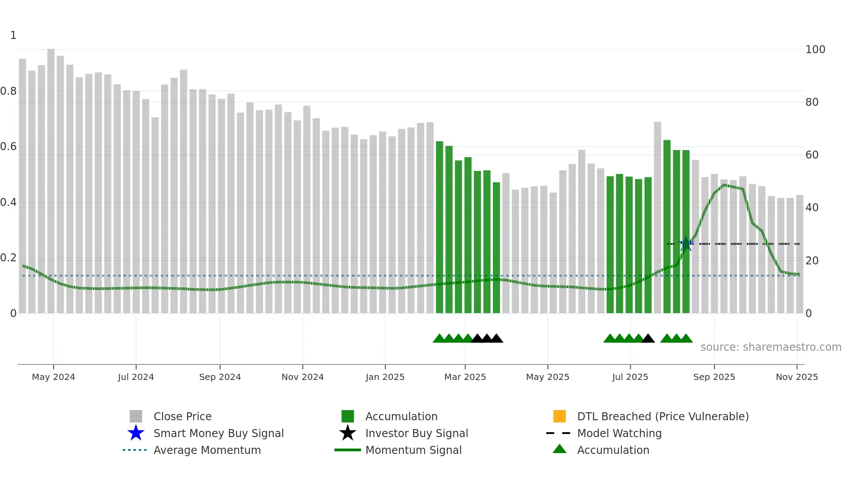This screenshot has width=868, height=488.
Task: Click the Mar 2025 axis label
Action: [x=465, y=377]
